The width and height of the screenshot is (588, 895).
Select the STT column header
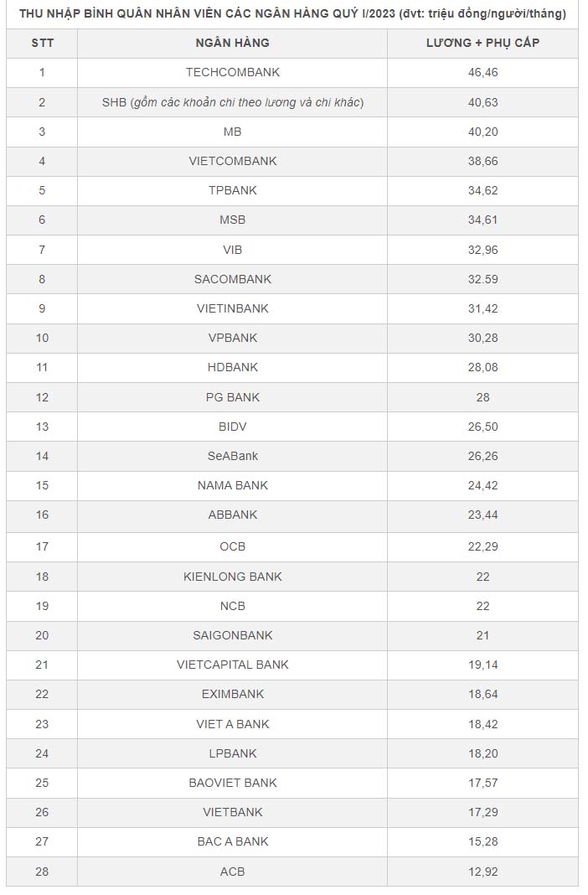(x=42, y=43)
